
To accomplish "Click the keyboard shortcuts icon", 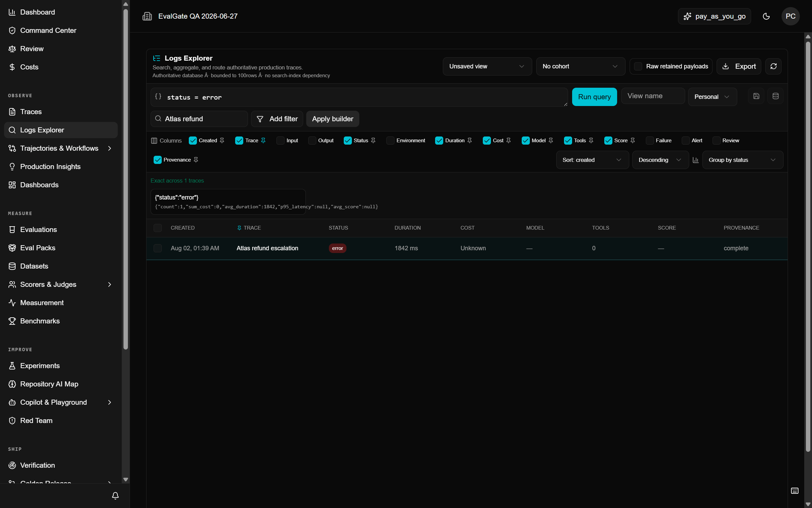I will click(795, 491).
